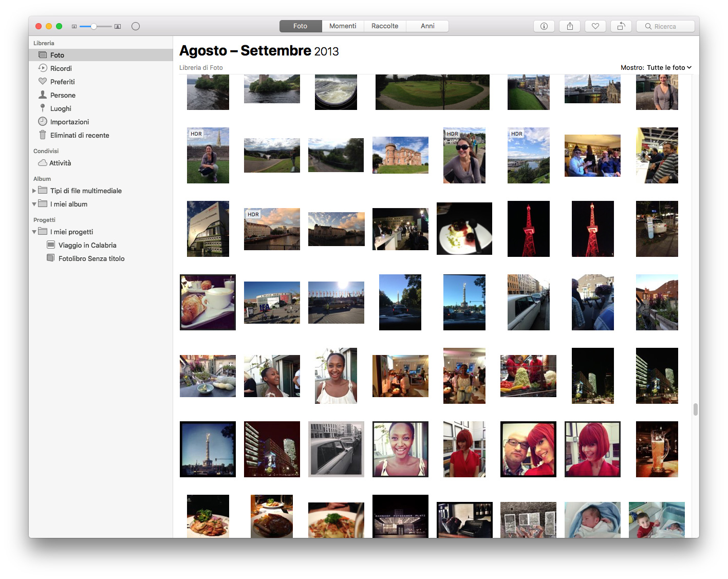Select Fotolibro Senza titolo project
The width and height of the screenshot is (728, 579).
point(91,258)
